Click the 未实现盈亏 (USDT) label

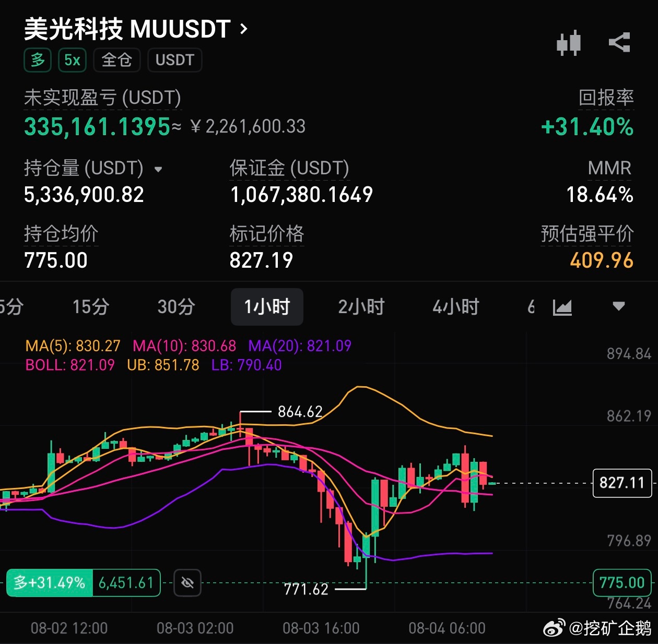(102, 98)
